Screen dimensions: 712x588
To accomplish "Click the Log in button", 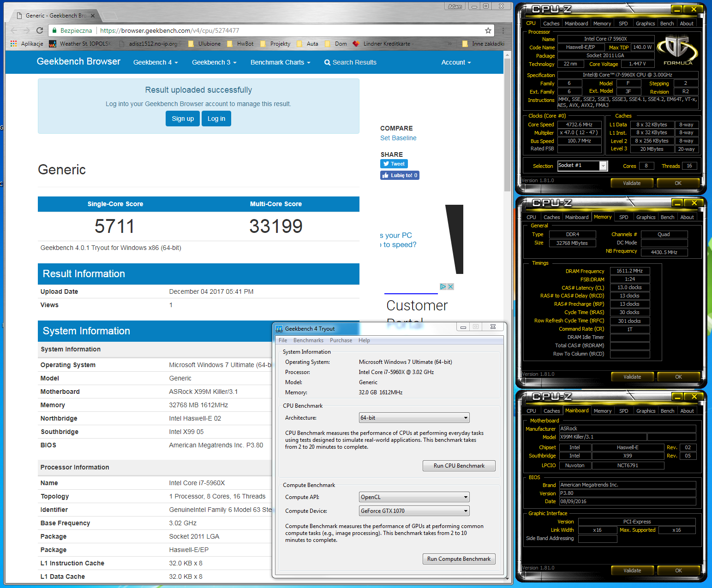I will click(x=216, y=119).
